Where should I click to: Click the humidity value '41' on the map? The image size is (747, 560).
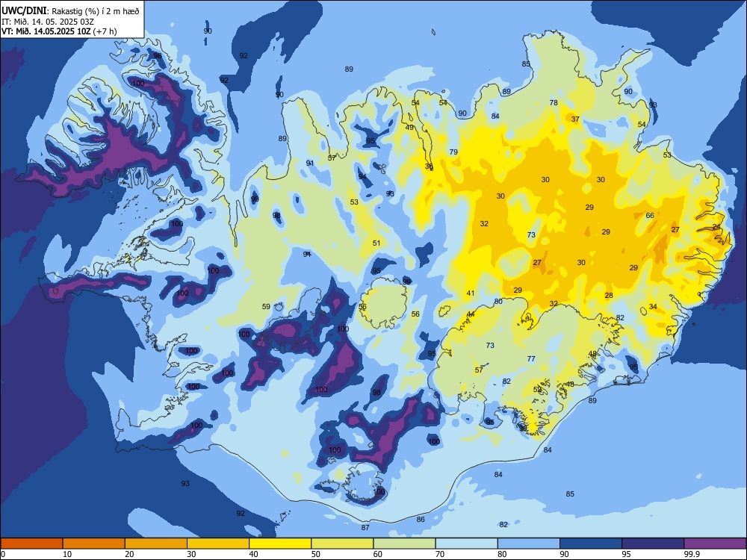click(x=471, y=293)
